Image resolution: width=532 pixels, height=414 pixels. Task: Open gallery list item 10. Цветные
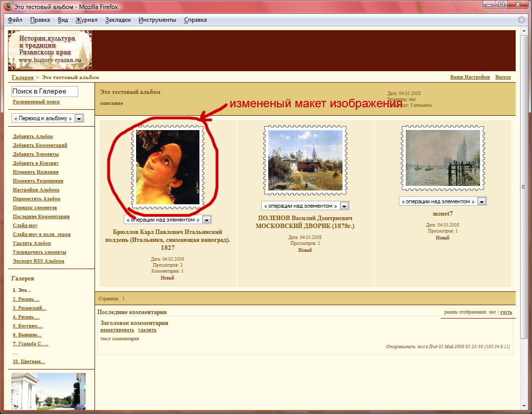tap(29, 362)
